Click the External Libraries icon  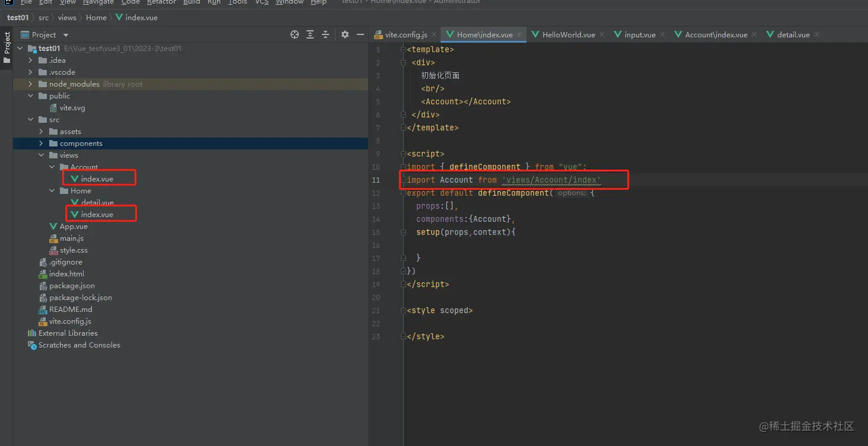coord(32,333)
